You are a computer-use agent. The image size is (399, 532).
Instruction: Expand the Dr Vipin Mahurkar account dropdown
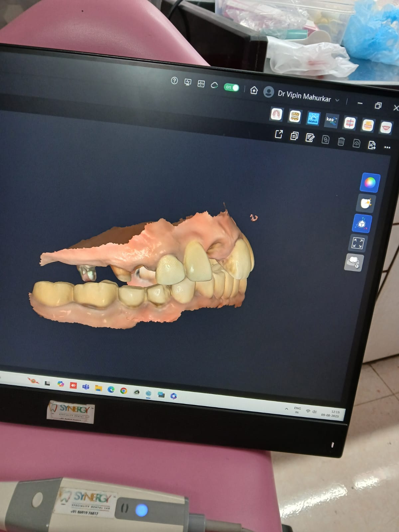tap(337, 100)
